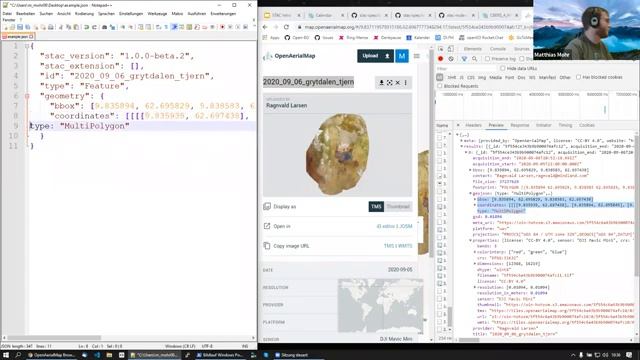The width and height of the screenshot is (640, 360).
Task: Click the Find binoculars icon in Notepad++
Action: (x=104, y=27)
